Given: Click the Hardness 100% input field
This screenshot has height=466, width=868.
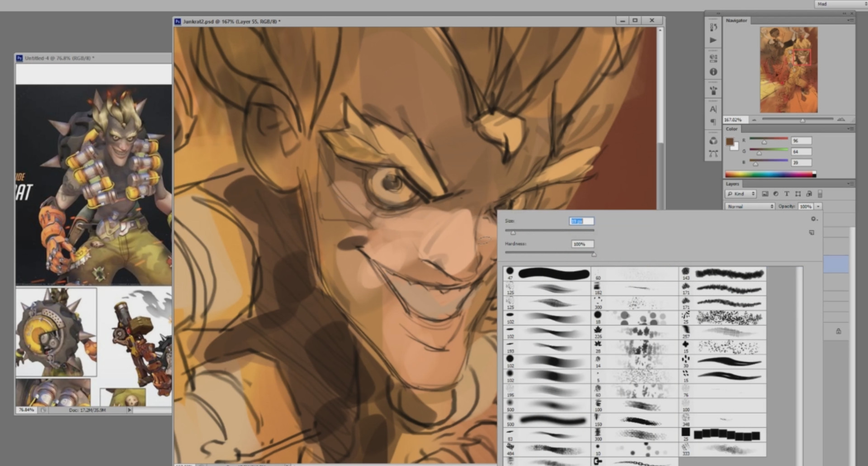Looking at the screenshot, I should [582, 244].
